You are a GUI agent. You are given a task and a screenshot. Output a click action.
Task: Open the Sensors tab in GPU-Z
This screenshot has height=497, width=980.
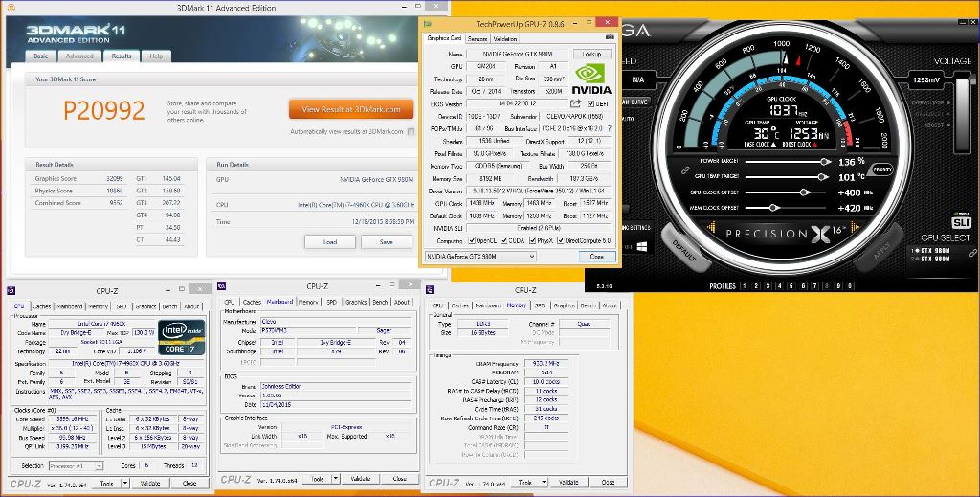[478, 38]
